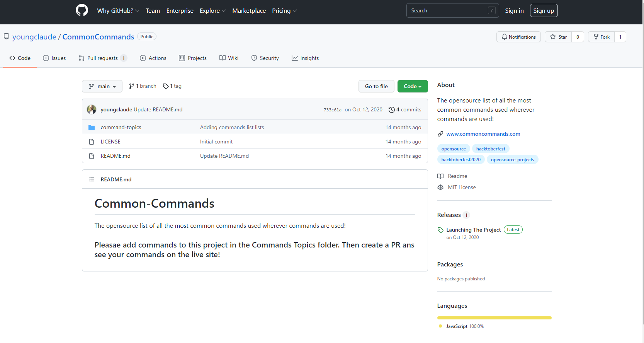The image size is (644, 343).
Task: Focus the Search input field
Action: coord(452,10)
